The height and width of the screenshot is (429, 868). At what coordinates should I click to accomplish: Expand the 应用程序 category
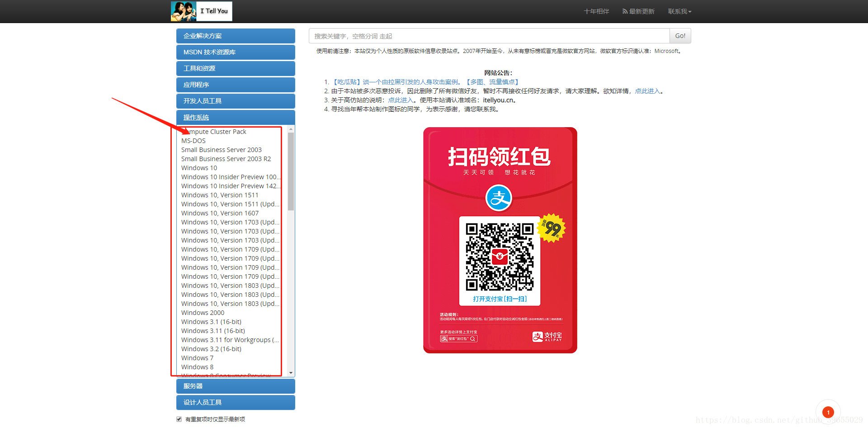236,85
